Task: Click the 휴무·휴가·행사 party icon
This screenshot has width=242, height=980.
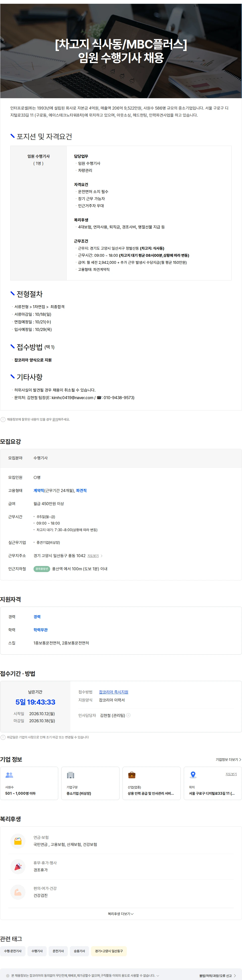Action: (18, 867)
